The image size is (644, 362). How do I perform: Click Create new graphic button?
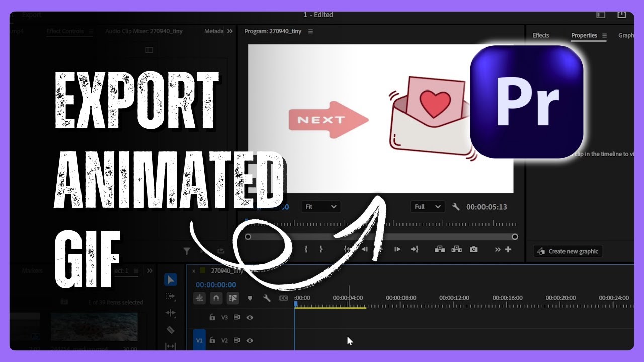pos(568,251)
